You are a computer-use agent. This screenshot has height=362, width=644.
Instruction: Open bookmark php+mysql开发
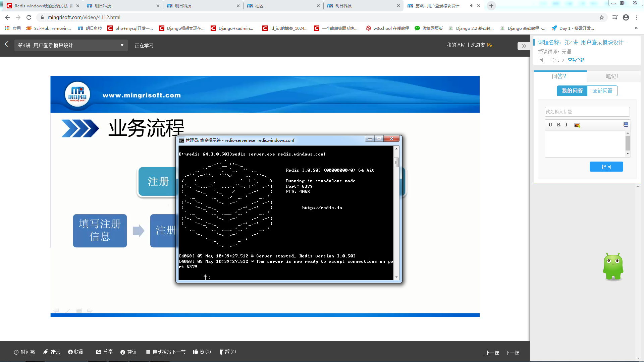(130, 28)
